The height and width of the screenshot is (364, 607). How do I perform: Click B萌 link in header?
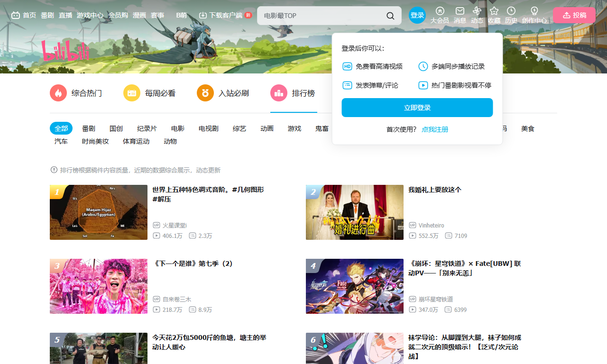[x=181, y=15]
